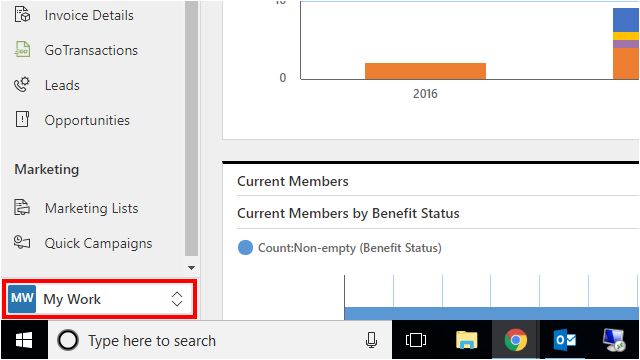The height and width of the screenshot is (360, 640).
Task: Launch Google Chrome from the taskbar
Action: (x=516, y=340)
